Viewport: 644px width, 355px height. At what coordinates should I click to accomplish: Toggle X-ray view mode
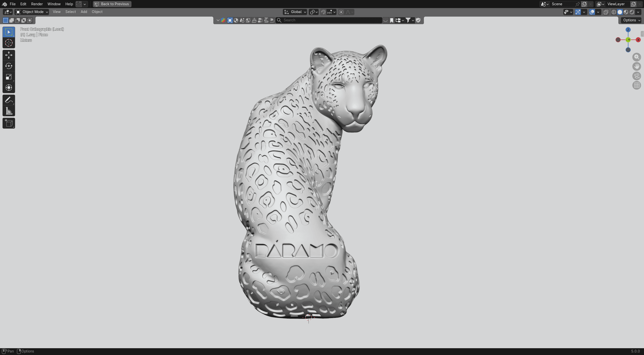606,12
